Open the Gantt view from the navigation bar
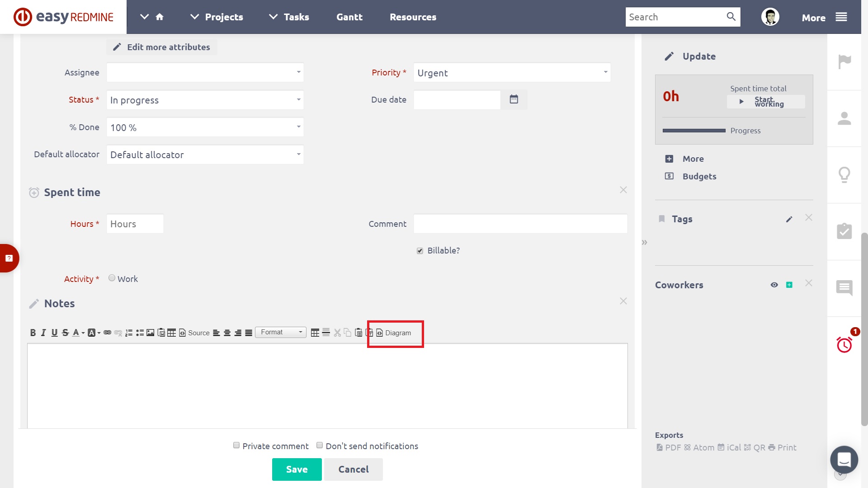The image size is (868, 488). click(x=349, y=17)
